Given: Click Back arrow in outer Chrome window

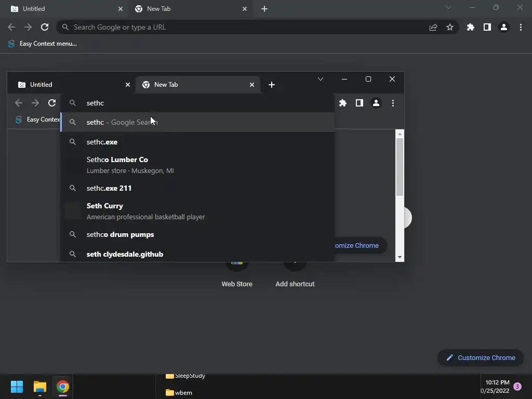Looking at the screenshot, I should tap(11, 27).
